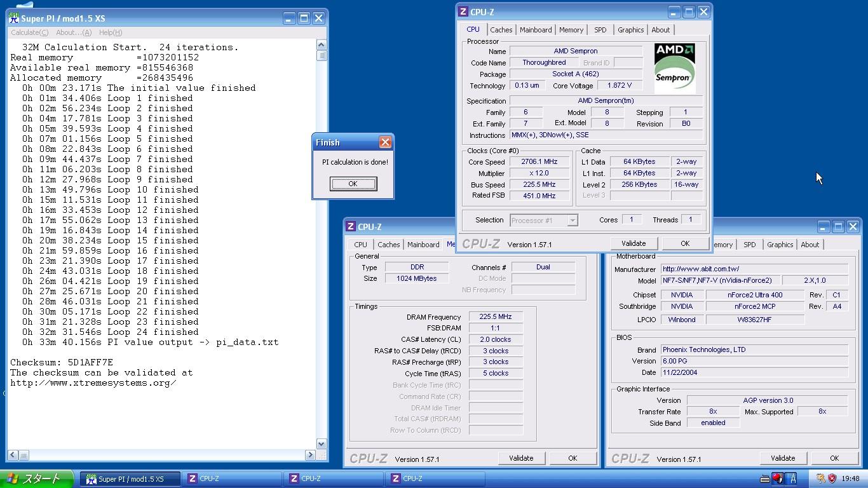
Task: Select the CPU tab in Memory CPU-Z window
Action: pyautogui.click(x=361, y=245)
